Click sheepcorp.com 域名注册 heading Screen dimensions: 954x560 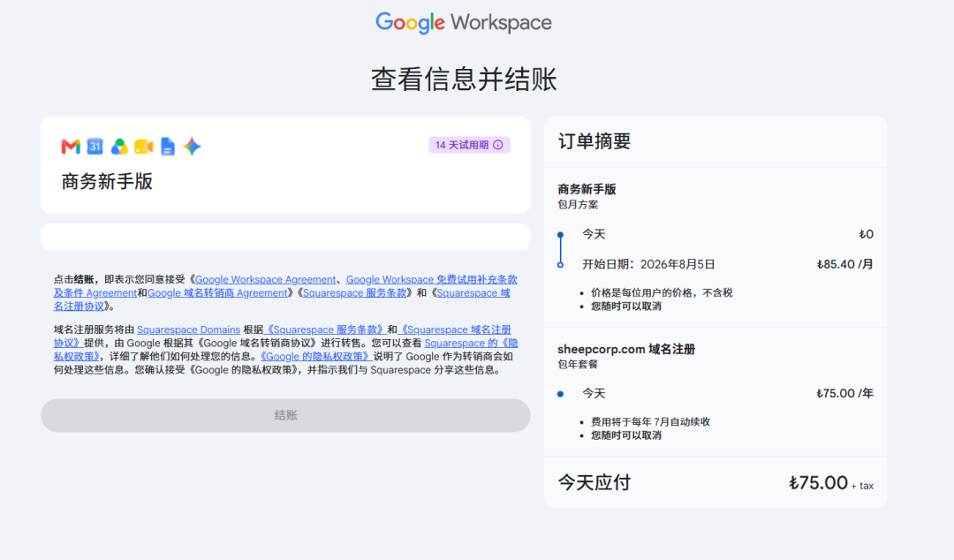626,350
